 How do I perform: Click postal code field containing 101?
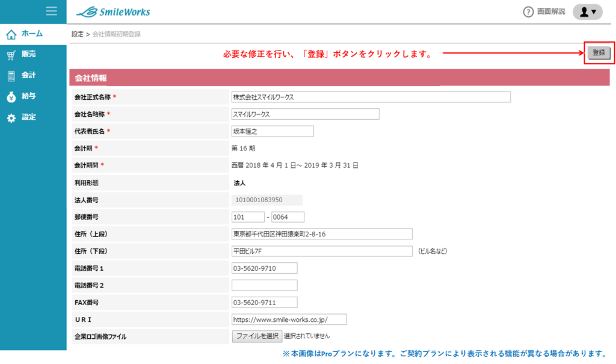(x=248, y=217)
